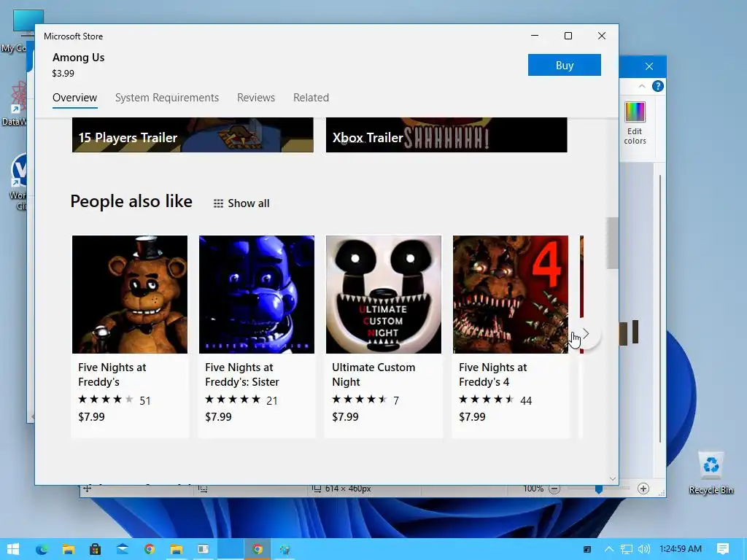Go to the Related tab

tap(311, 98)
